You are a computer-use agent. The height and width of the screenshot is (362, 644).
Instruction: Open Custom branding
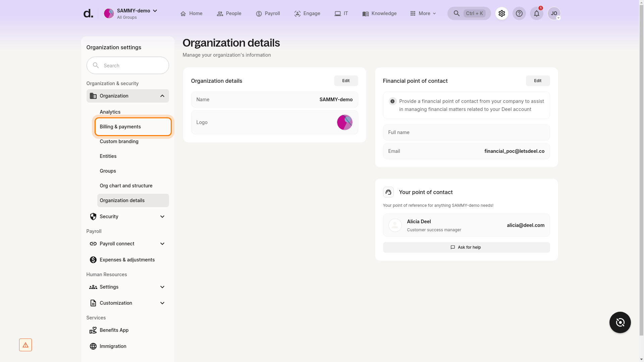(133, 141)
